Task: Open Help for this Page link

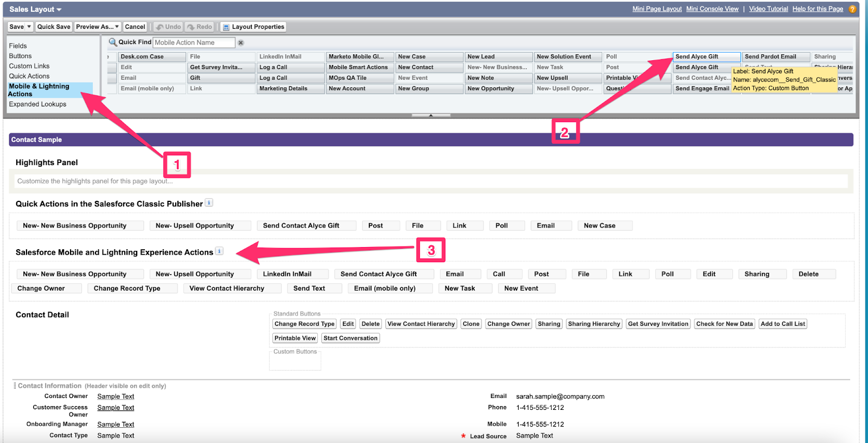Action: 818,9
